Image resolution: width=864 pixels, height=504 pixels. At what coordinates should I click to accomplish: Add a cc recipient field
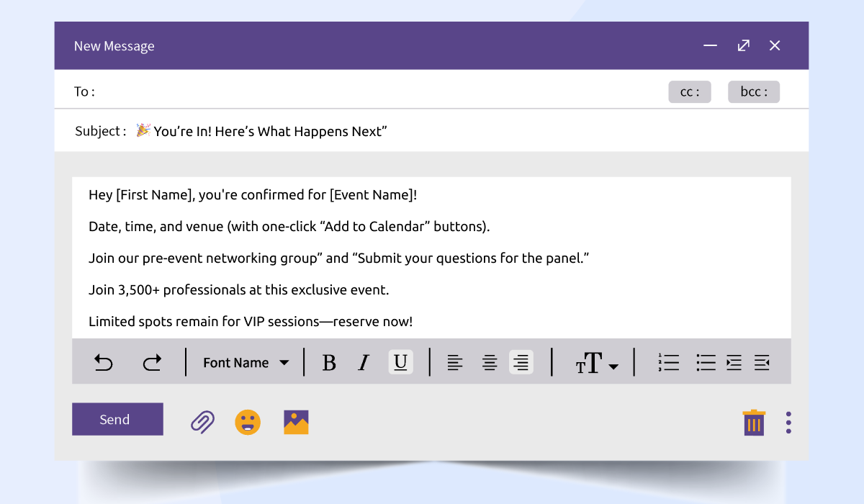(x=689, y=92)
